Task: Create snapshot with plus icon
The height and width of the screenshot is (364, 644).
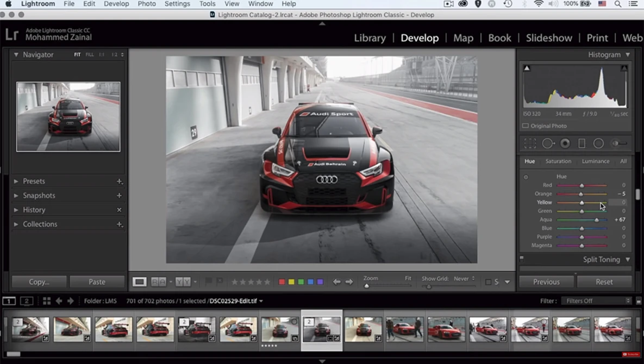Action: pyautogui.click(x=119, y=196)
